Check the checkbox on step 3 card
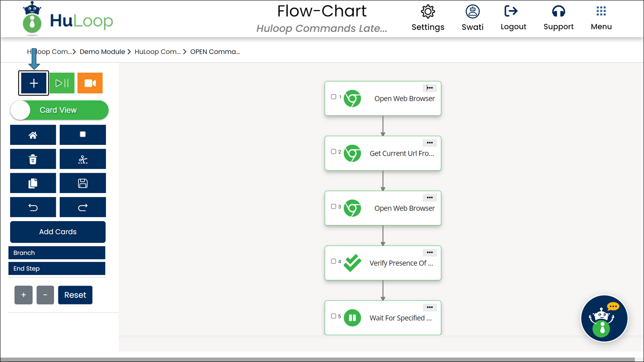644x362 pixels. point(333,206)
